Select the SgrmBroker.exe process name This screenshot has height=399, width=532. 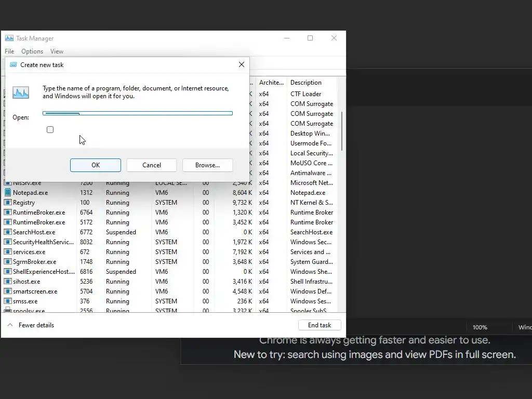click(x=35, y=262)
